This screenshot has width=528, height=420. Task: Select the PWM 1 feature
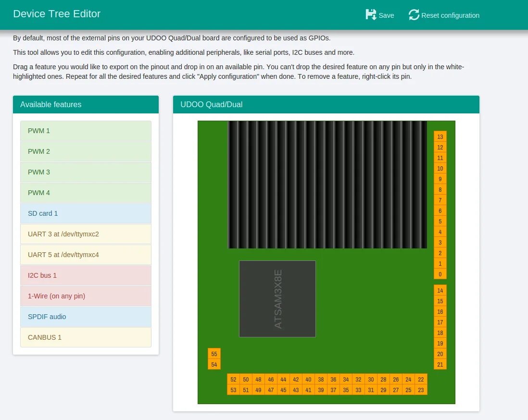coord(86,131)
